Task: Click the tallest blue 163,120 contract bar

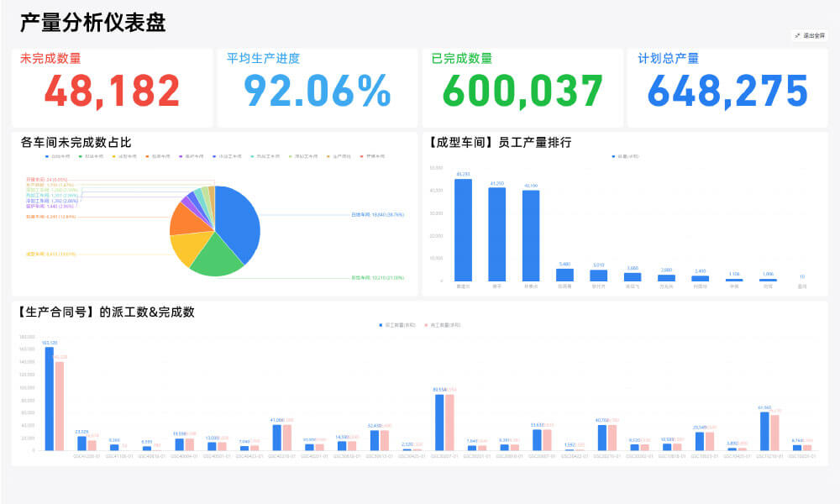Action: tap(50, 398)
